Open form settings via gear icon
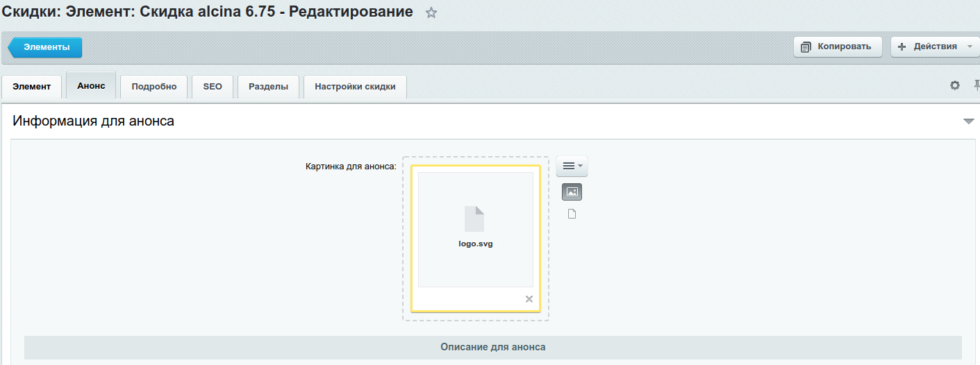This screenshot has height=365, width=980. coord(955,85)
